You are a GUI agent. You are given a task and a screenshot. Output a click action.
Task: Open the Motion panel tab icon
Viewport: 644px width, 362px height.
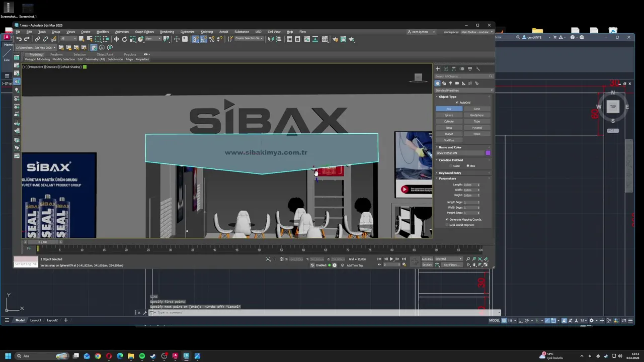pos(462,69)
